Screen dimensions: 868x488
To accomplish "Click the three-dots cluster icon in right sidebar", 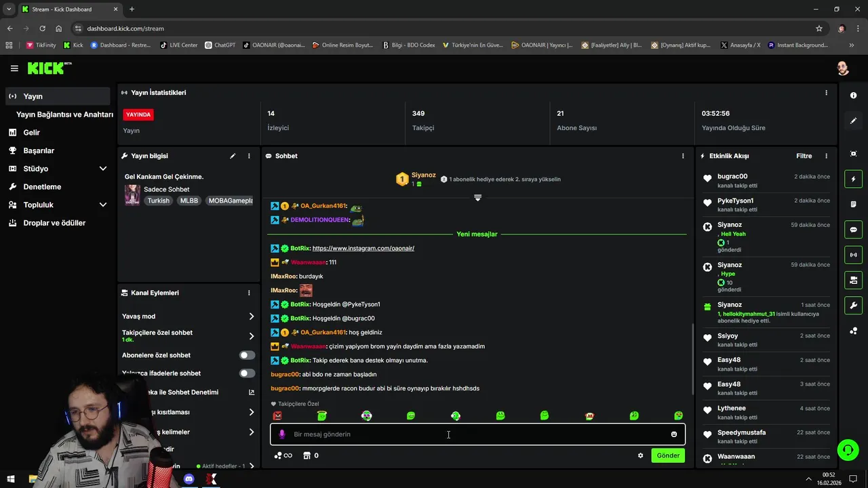I will [853, 331].
